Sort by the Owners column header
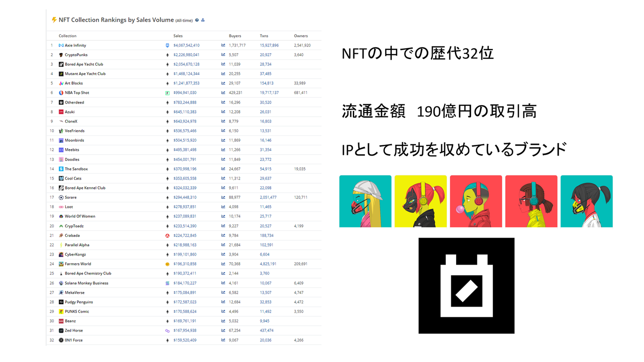The image size is (644, 362). 301,36
